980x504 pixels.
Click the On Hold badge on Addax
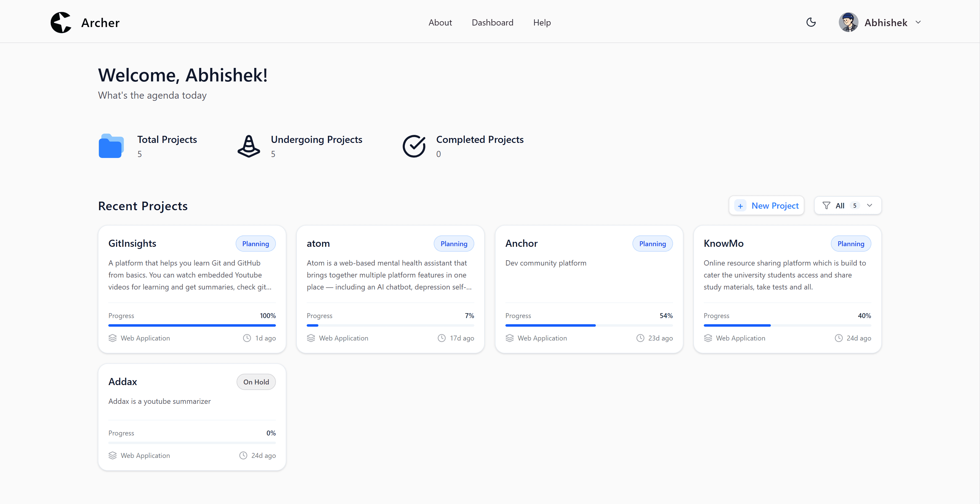[256, 382]
